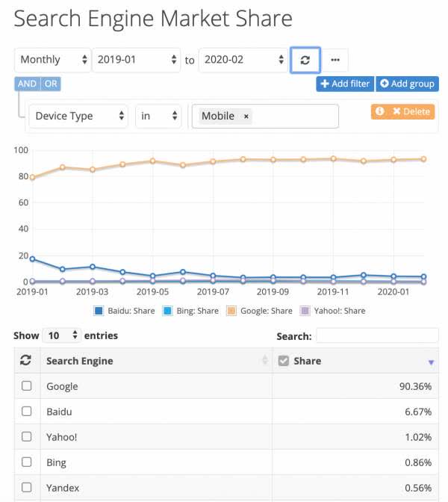The image size is (448, 502).
Task: Click the info icon beside Delete
Action: [379, 111]
